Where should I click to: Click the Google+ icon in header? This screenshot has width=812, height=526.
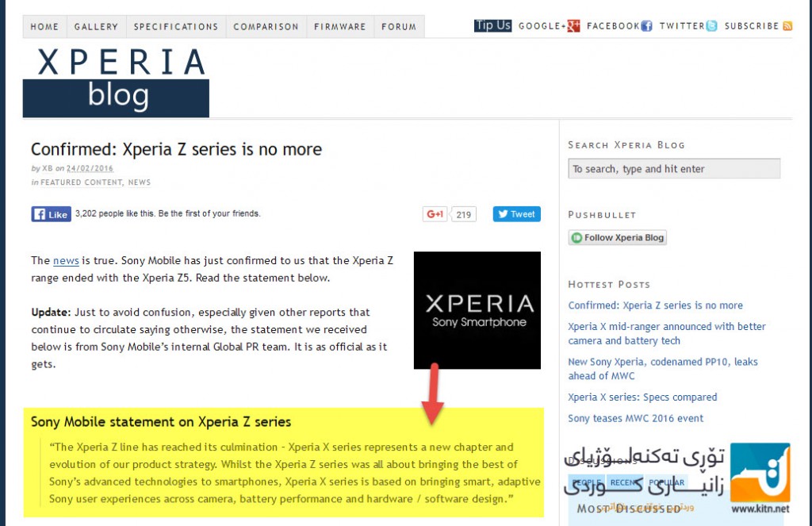coord(573,26)
